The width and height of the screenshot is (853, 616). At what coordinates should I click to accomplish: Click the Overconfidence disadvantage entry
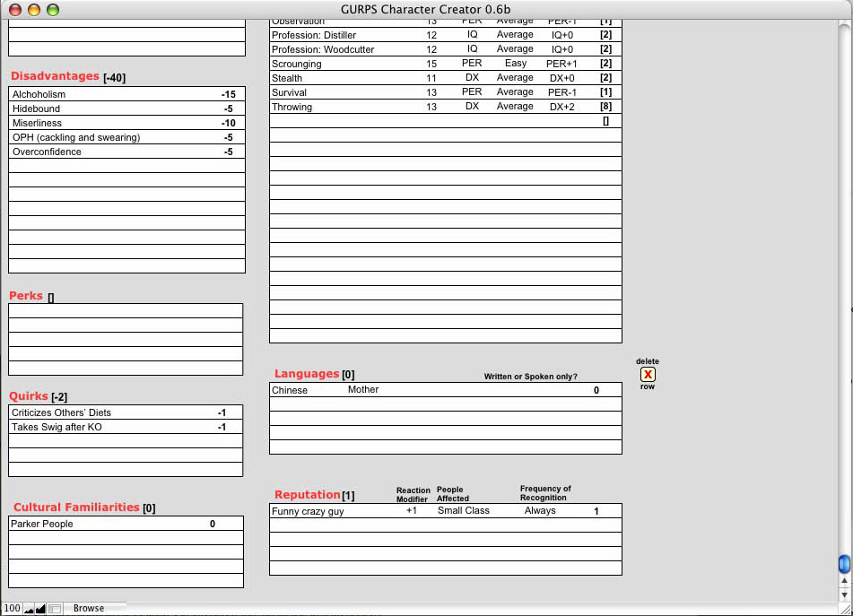point(47,152)
